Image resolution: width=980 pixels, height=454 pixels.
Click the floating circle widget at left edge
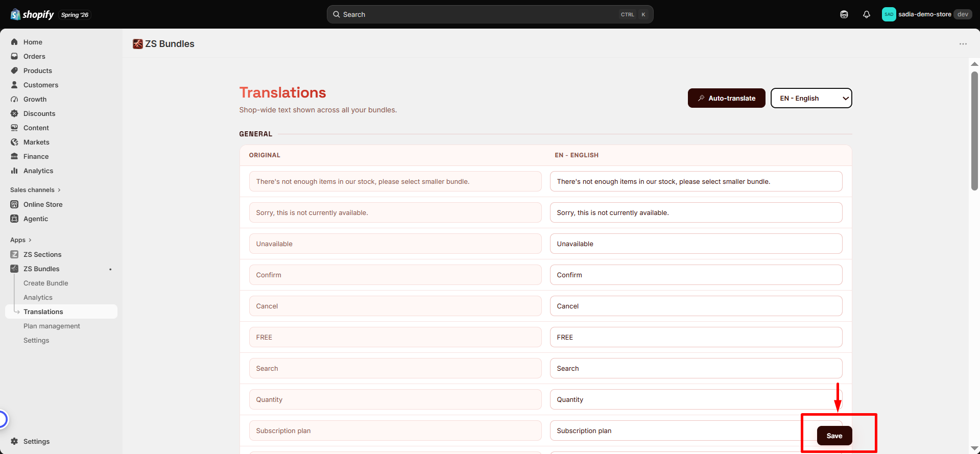point(4,419)
